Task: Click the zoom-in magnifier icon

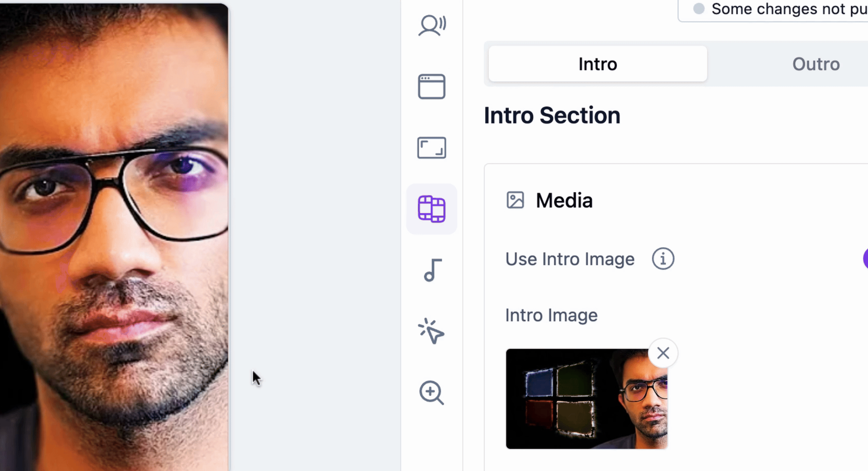Action: click(432, 392)
